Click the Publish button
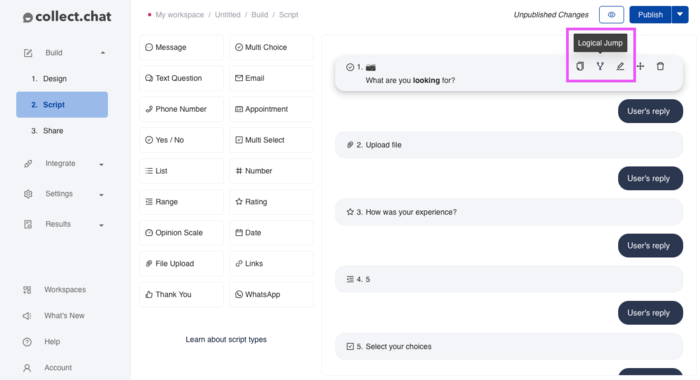Image resolution: width=700 pixels, height=380 pixels. 650,15
